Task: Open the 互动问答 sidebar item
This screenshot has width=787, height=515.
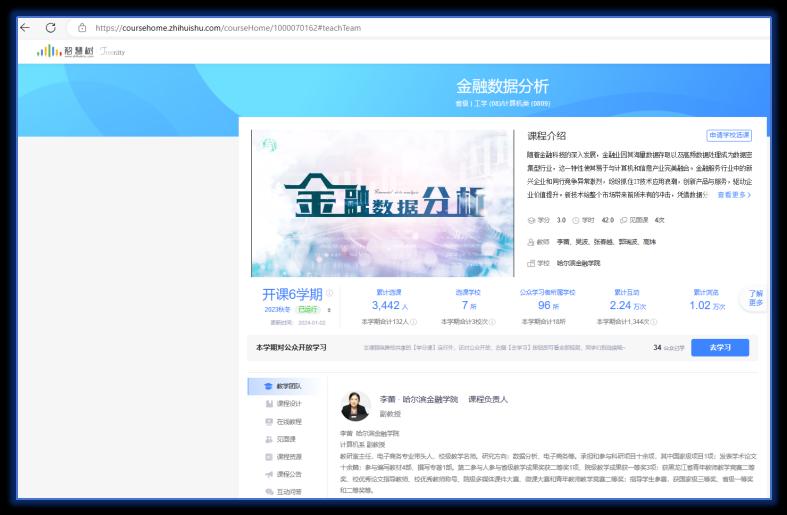Action: click(x=283, y=491)
